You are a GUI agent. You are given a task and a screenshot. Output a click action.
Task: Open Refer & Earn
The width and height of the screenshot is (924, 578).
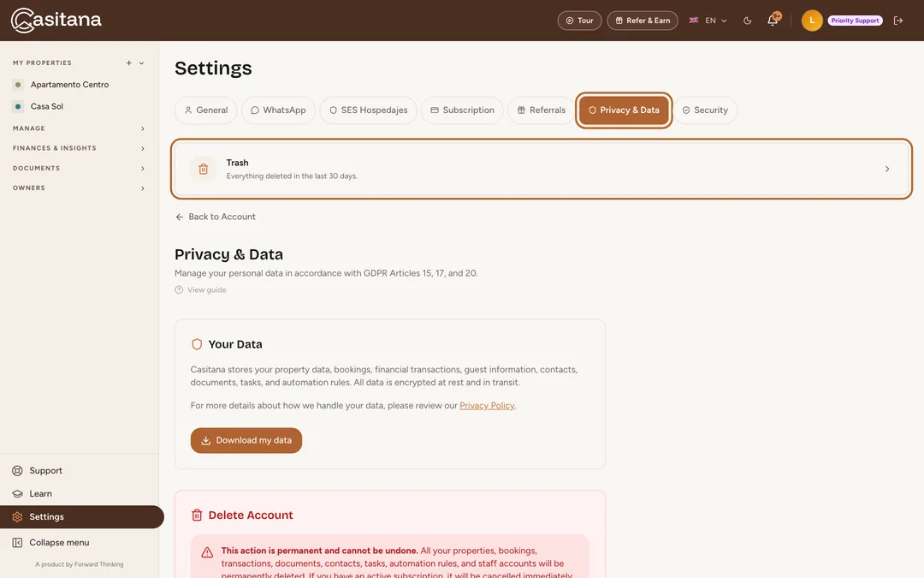643,21
